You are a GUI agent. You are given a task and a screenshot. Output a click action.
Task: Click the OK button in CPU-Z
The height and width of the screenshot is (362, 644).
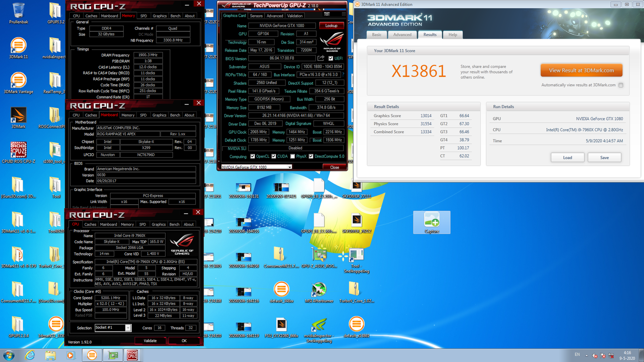184,341
